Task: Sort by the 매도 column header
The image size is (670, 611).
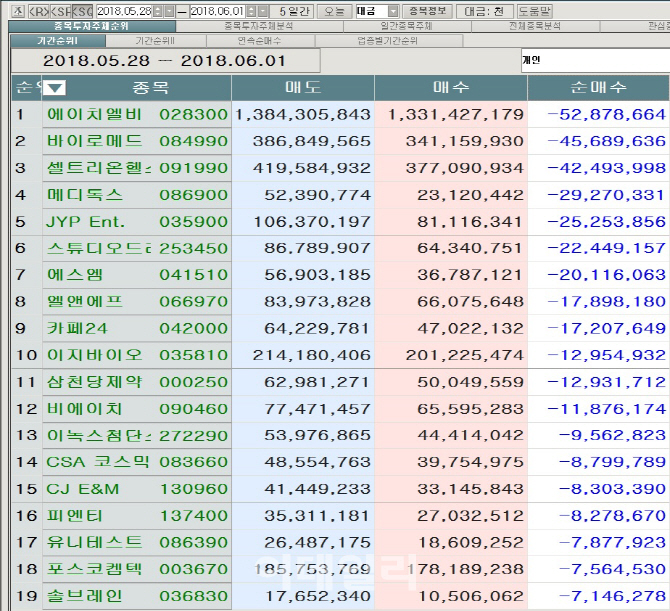Action: point(303,88)
